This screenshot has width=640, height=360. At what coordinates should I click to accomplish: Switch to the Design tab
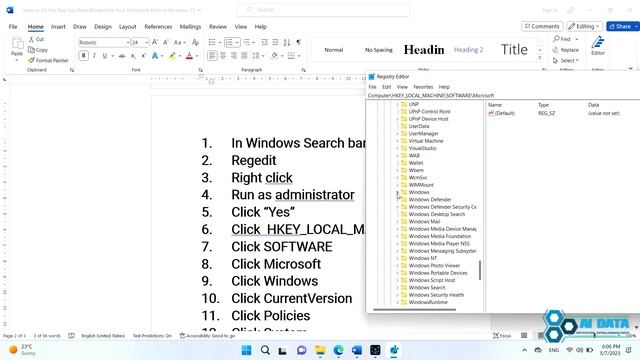pos(103,27)
